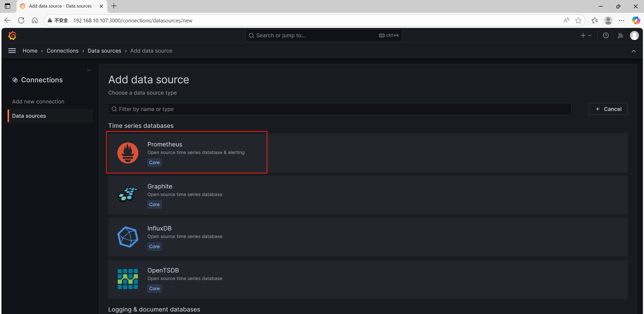Click the Add data source breadcrumb
644x314 pixels.
pos(151,51)
